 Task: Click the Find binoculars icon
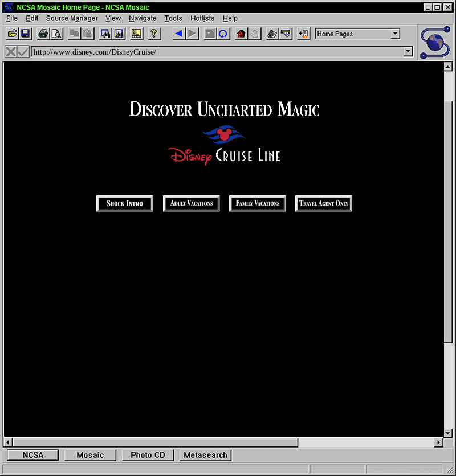105,34
